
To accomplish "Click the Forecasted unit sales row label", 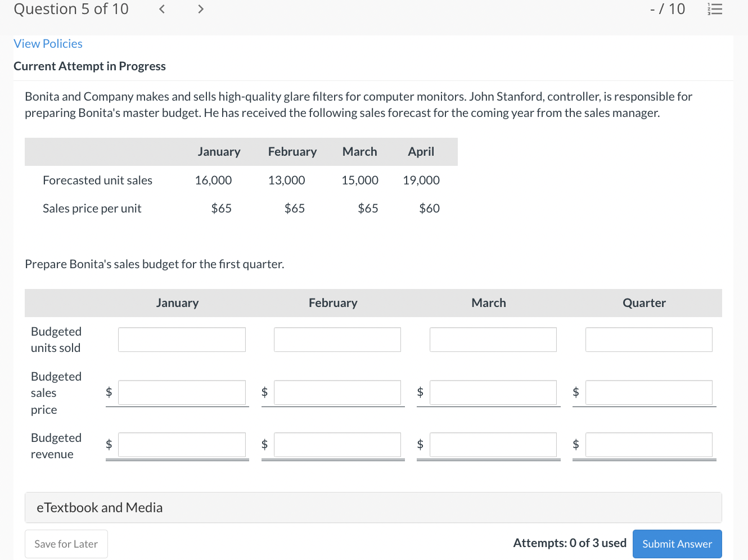I will pyautogui.click(x=97, y=180).
